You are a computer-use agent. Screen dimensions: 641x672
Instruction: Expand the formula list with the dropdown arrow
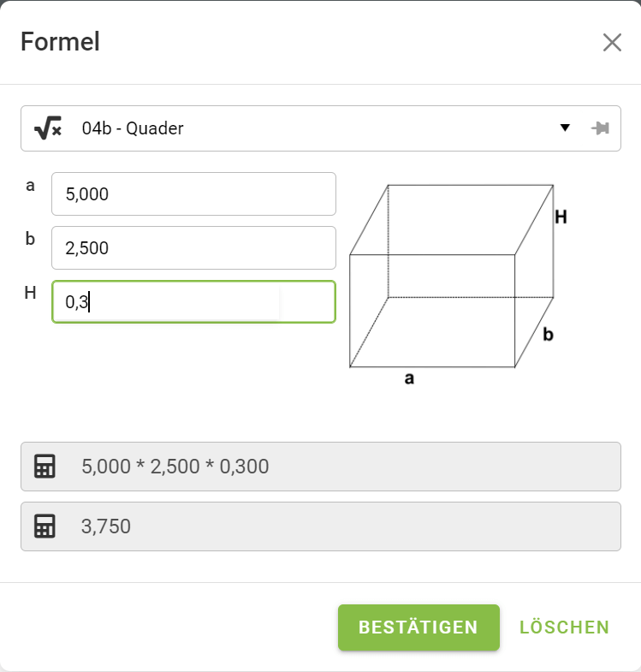coord(565,128)
